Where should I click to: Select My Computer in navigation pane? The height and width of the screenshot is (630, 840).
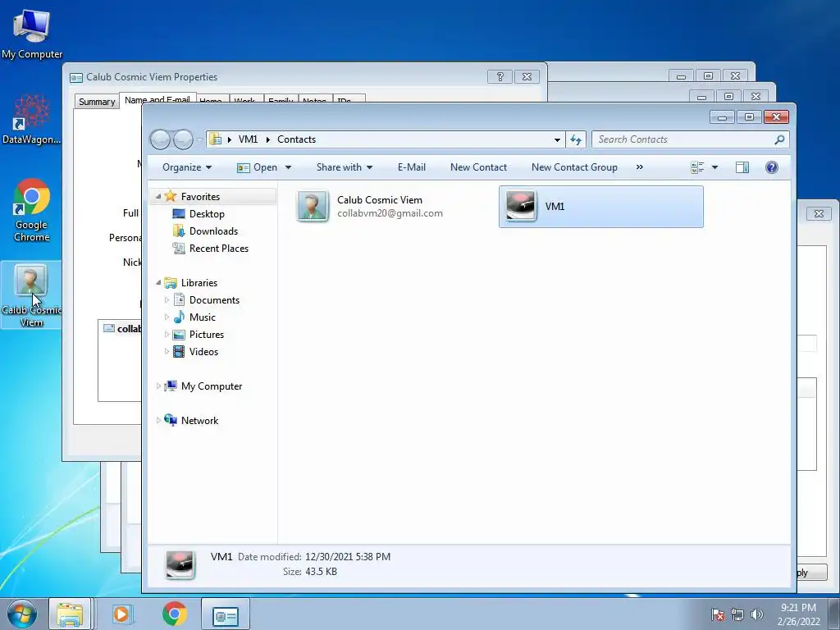point(211,386)
